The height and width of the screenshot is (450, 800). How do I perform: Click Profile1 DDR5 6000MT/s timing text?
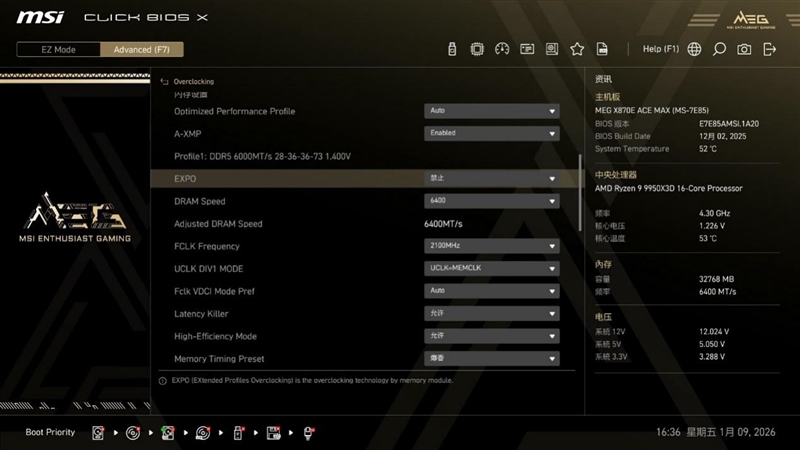262,156
